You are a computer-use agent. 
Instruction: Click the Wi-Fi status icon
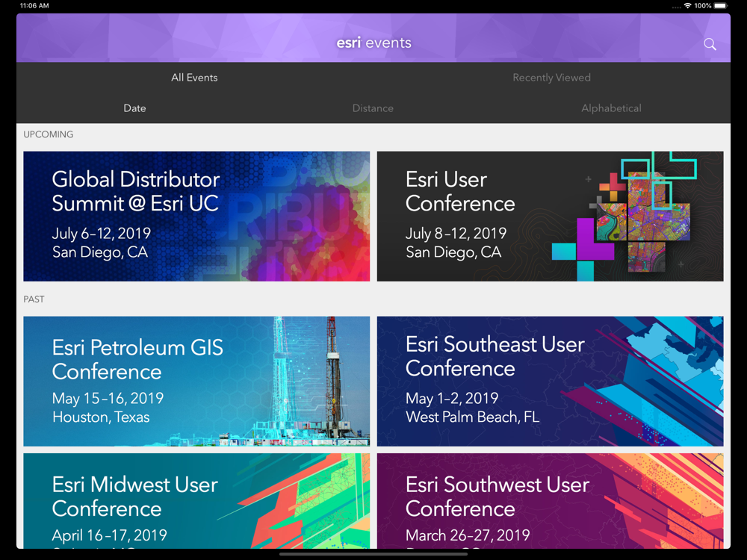pos(686,6)
